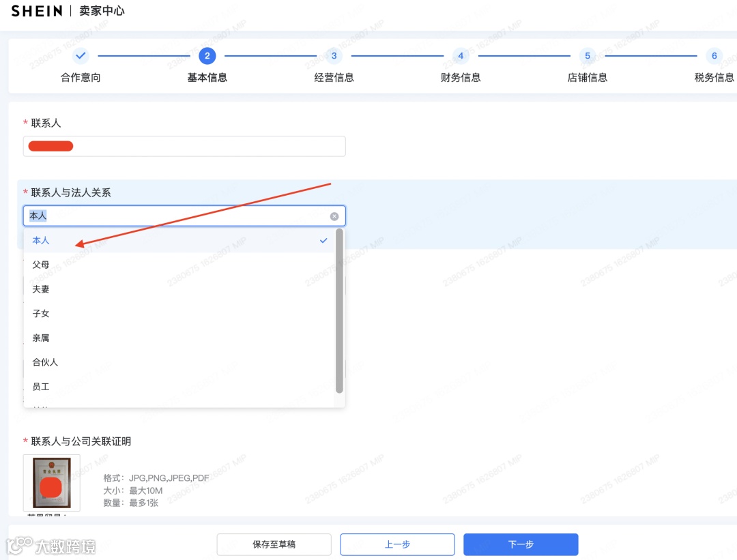Click the step 6 circle above 税务信息

pyautogui.click(x=714, y=56)
